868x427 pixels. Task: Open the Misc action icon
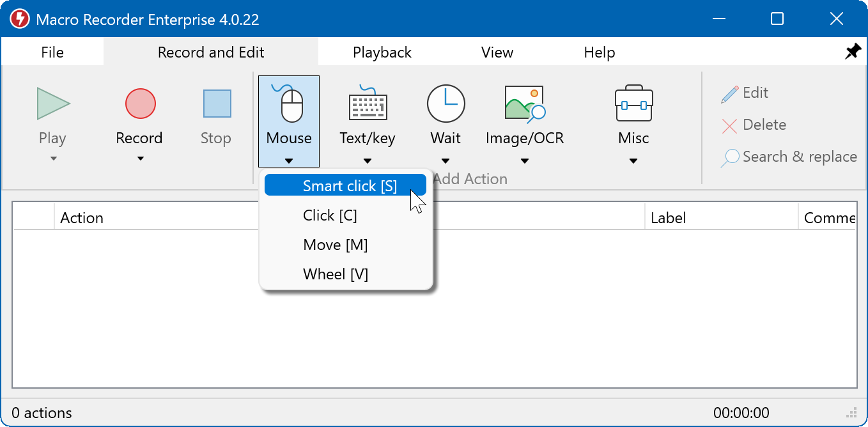pyautogui.click(x=633, y=104)
